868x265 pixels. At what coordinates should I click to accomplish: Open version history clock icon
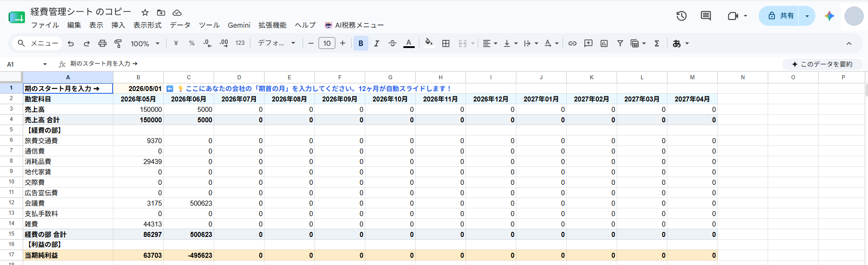pyautogui.click(x=682, y=16)
